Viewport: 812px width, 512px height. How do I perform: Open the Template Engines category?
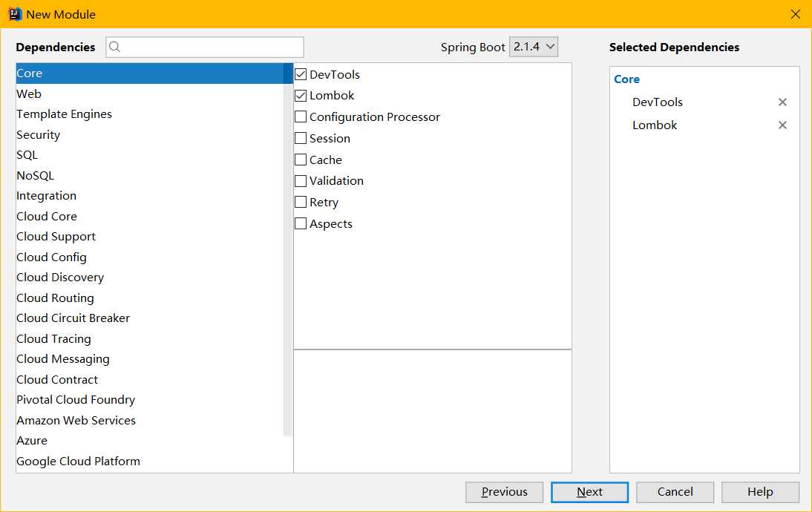(x=150, y=114)
